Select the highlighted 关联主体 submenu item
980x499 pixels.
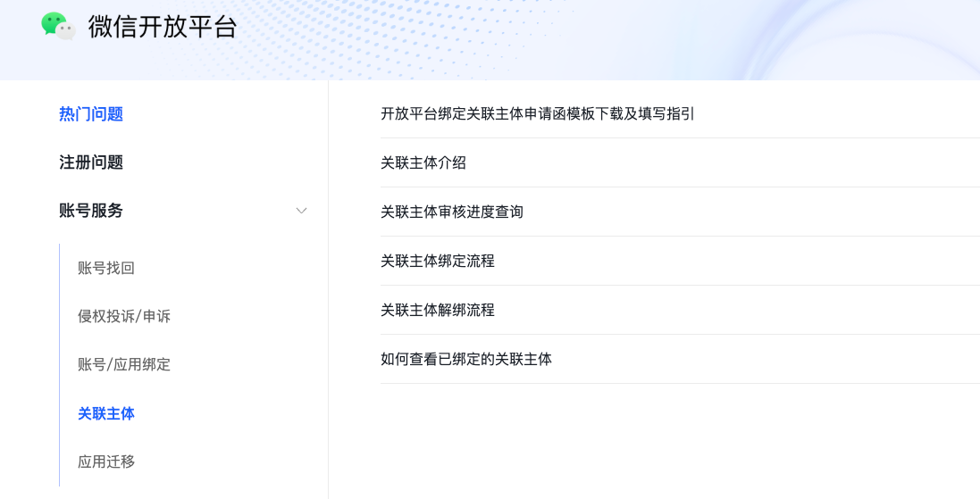[x=106, y=413]
